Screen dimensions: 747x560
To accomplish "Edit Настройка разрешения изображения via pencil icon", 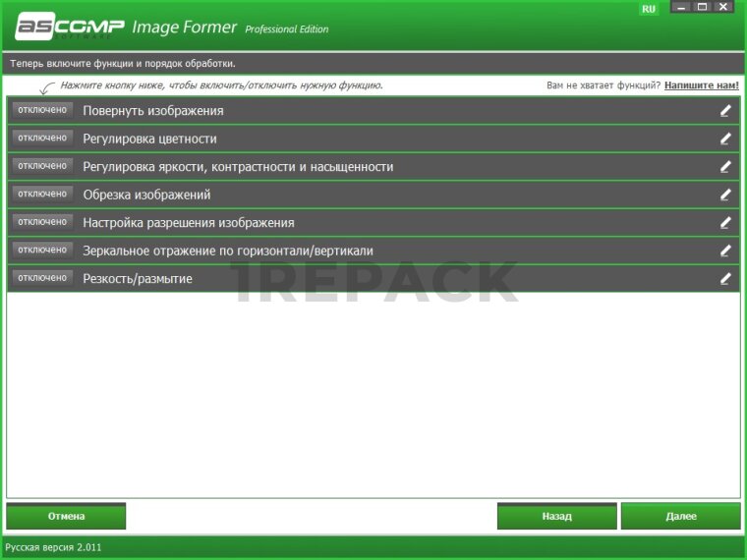I will click(x=725, y=223).
